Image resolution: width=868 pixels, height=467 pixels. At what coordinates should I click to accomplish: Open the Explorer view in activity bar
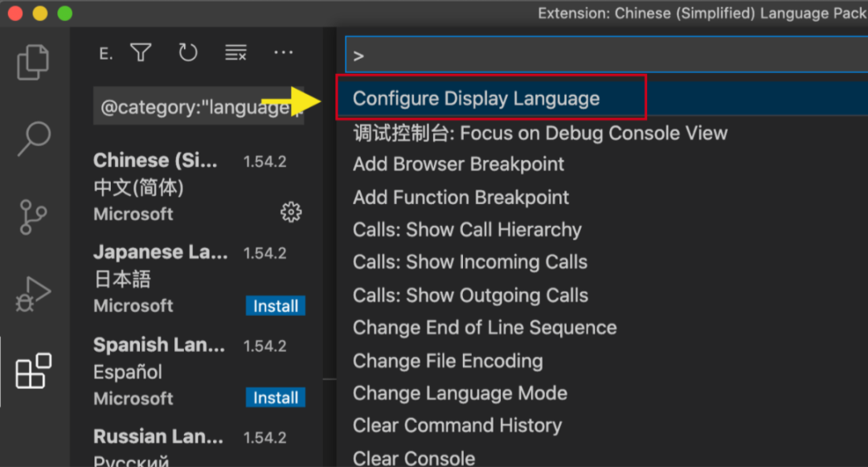[33, 62]
